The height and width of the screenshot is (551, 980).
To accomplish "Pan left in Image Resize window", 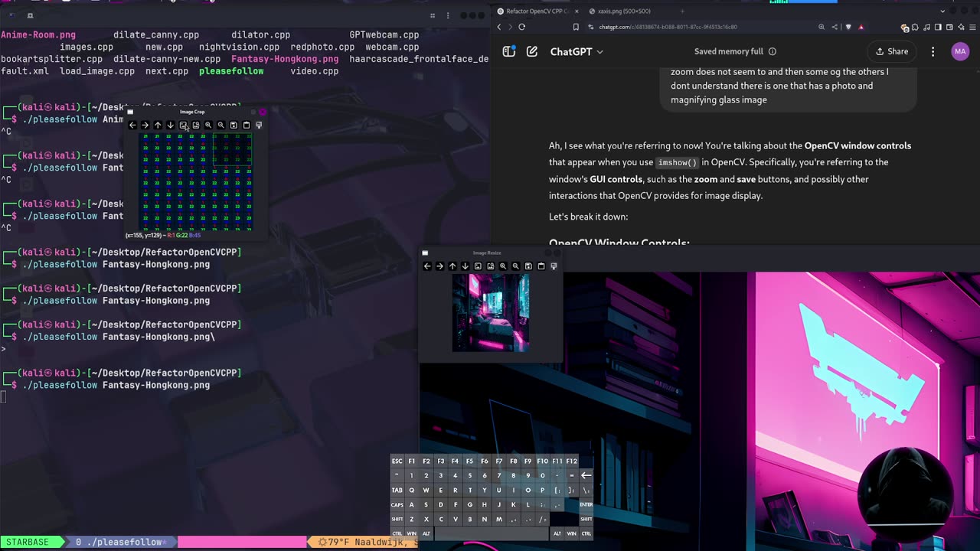I will tap(427, 266).
